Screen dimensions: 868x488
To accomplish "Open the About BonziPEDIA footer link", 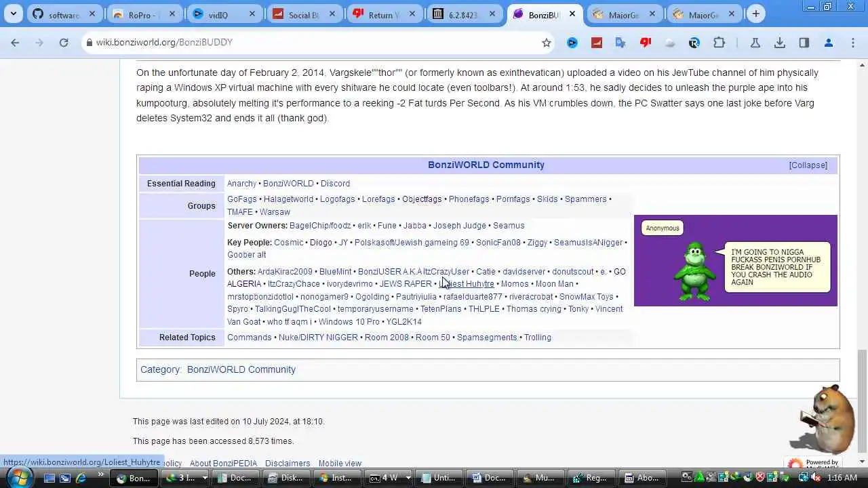I will (x=223, y=464).
